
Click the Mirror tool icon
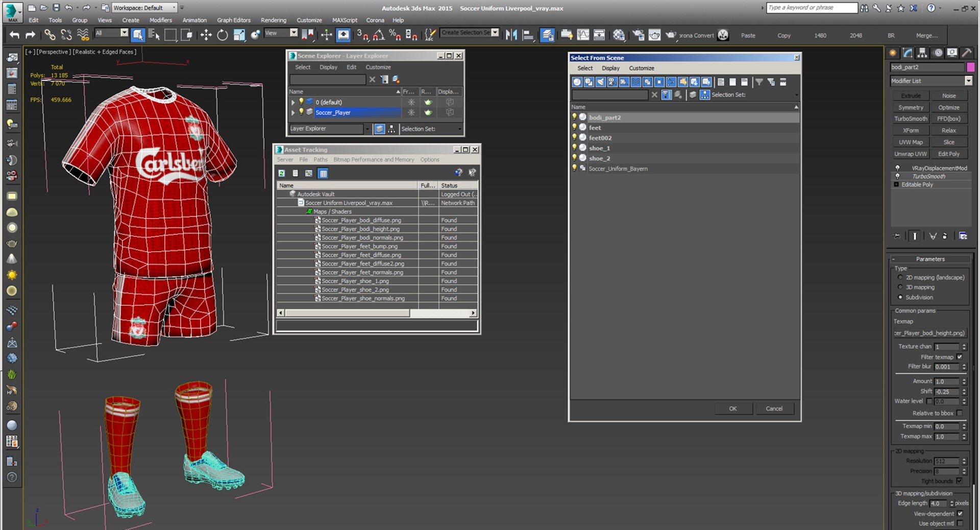[x=511, y=35]
